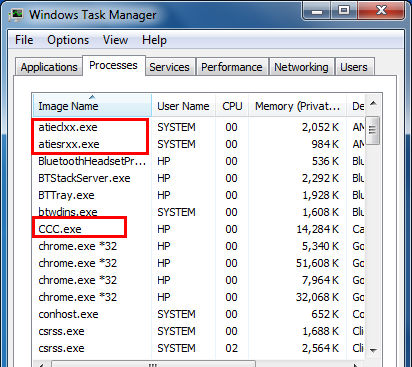Switch to the Services tab
Image resolution: width=412 pixels, height=367 pixels.
169,67
